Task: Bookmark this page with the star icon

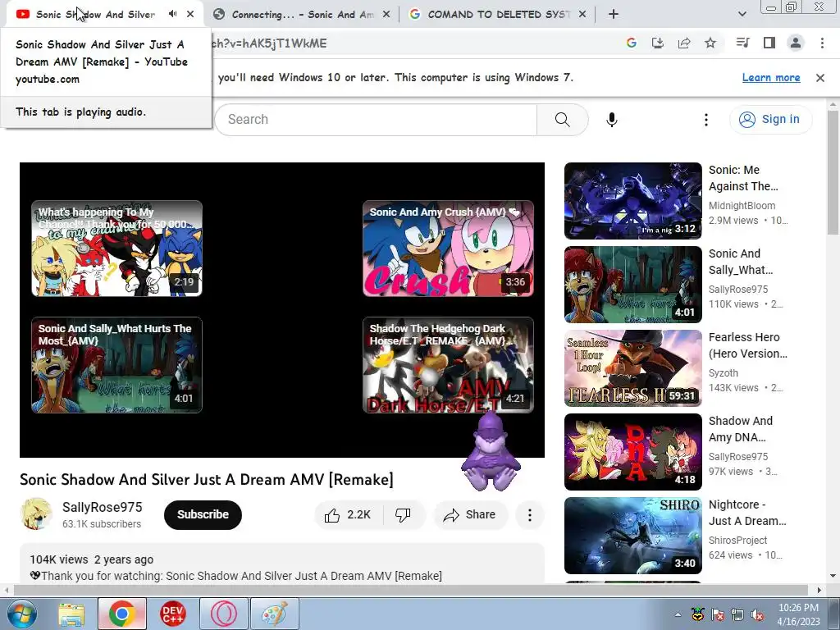Action: point(710,43)
